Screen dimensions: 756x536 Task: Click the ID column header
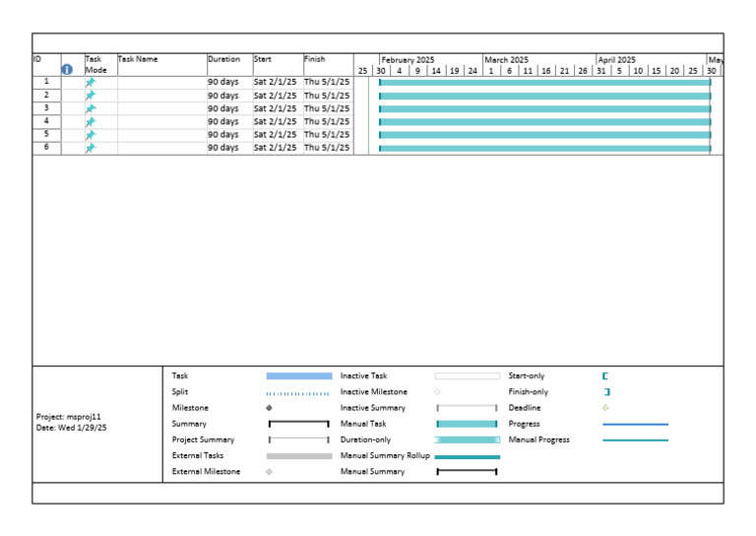coord(47,65)
